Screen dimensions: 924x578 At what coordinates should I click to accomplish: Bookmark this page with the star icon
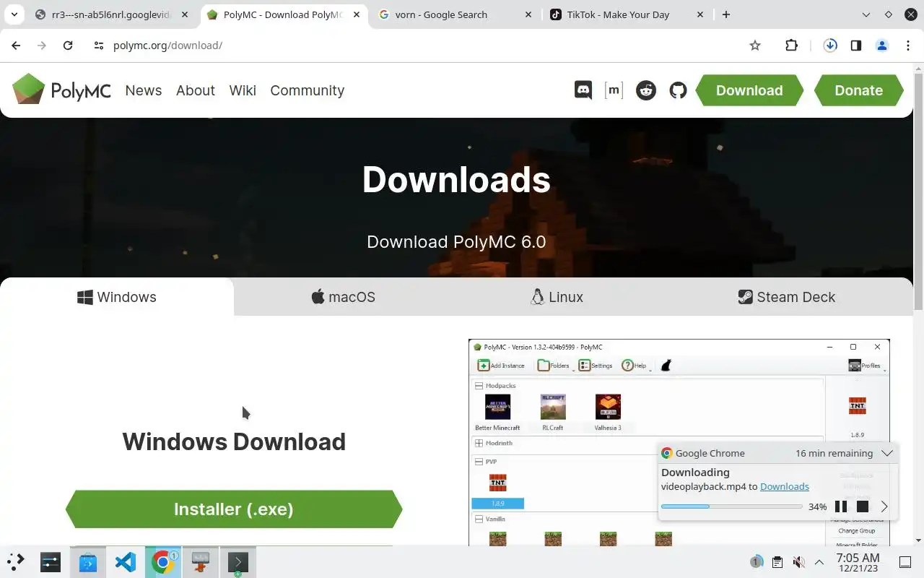755,46
